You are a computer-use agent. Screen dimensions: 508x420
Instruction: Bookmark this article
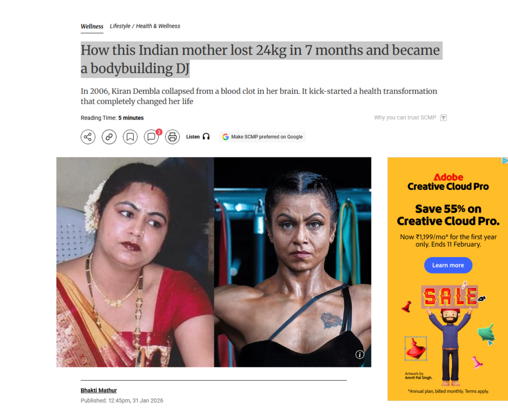tap(130, 137)
